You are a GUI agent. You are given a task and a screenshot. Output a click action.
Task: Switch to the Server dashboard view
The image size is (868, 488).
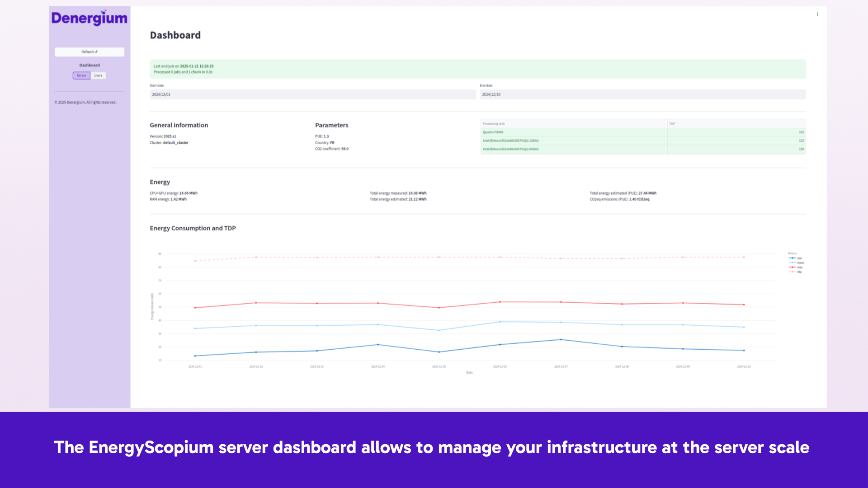(x=81, y=75)
